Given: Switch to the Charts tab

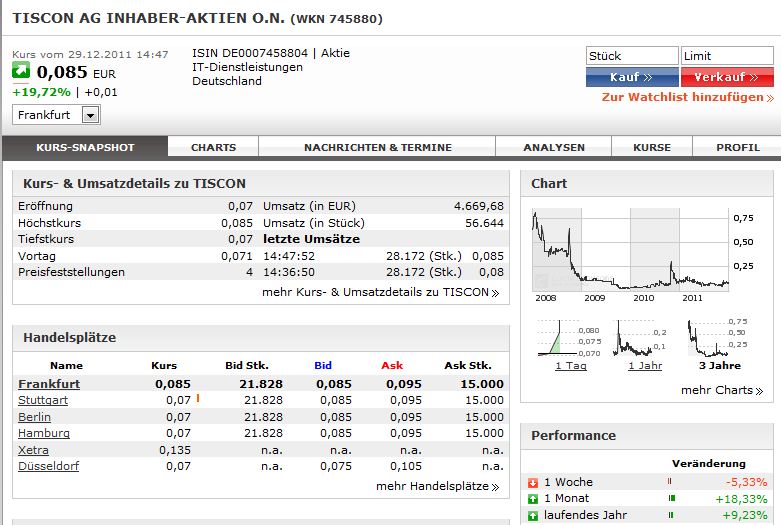Looking at the screenshot, I should [x=213, y=147].
